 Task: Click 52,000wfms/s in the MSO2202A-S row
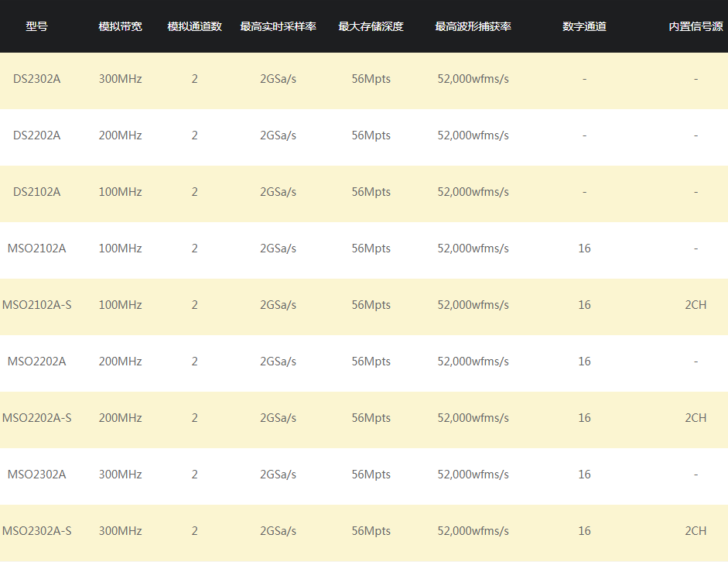(x=473, y=418)
